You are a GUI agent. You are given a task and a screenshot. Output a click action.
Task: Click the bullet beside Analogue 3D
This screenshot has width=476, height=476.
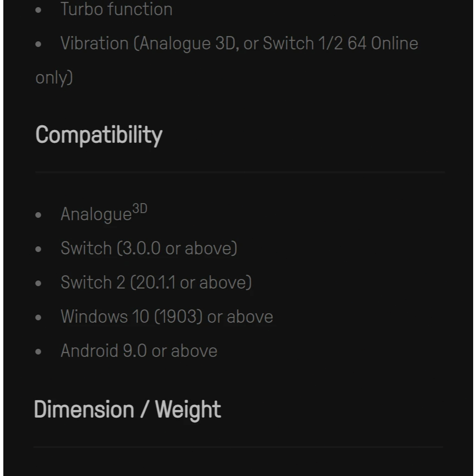coord(38,215)
